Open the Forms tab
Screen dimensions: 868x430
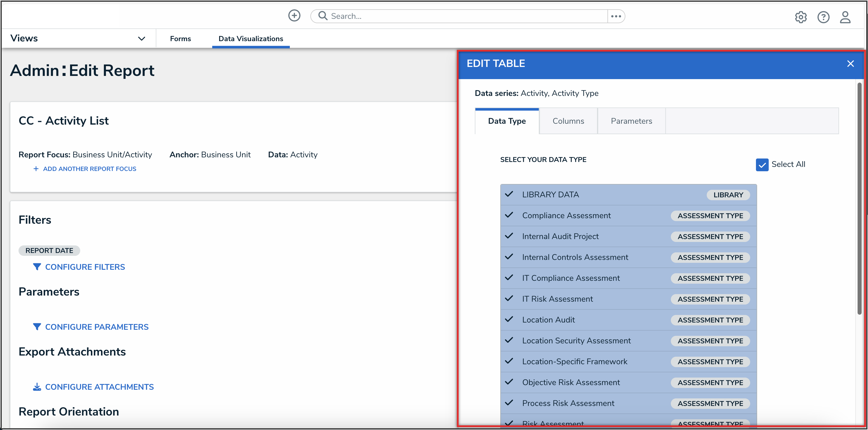(x=180, y=39)
